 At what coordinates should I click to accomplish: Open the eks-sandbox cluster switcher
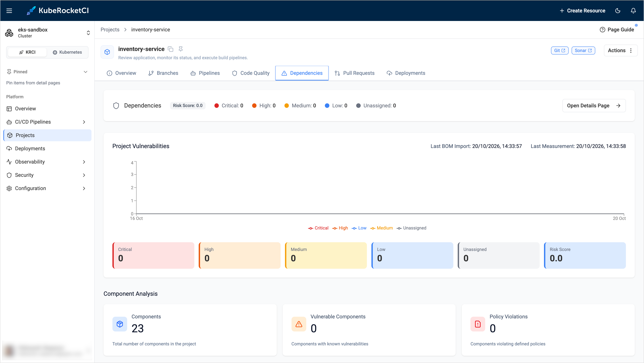tap(88, 33)
